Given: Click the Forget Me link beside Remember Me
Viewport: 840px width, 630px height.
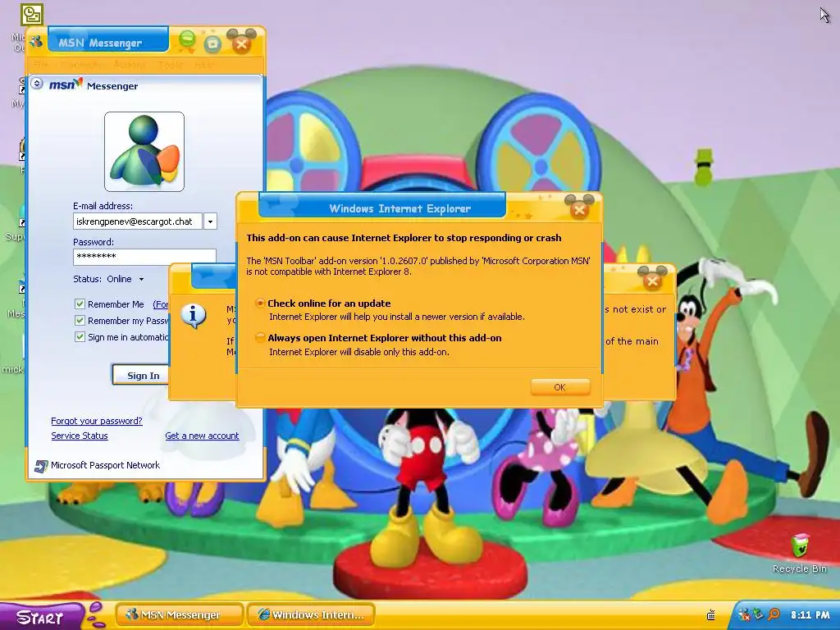Looking at the screenshot, I should [x=161, y=304].
